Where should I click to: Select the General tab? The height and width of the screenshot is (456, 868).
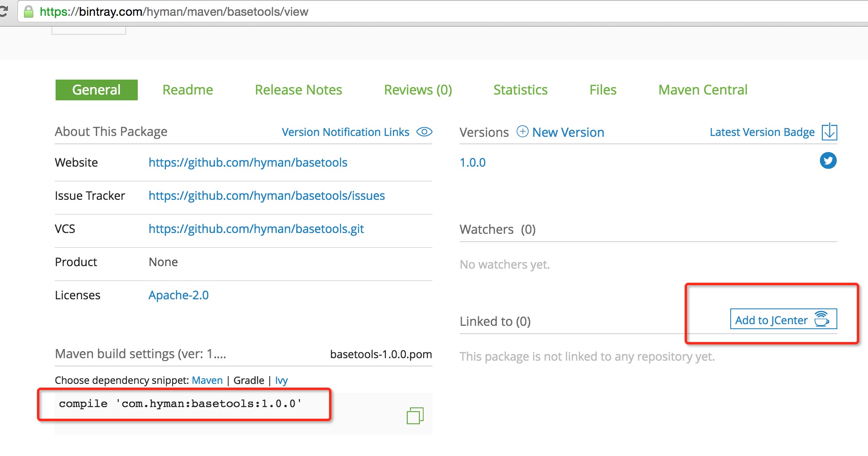coord(97,90)
